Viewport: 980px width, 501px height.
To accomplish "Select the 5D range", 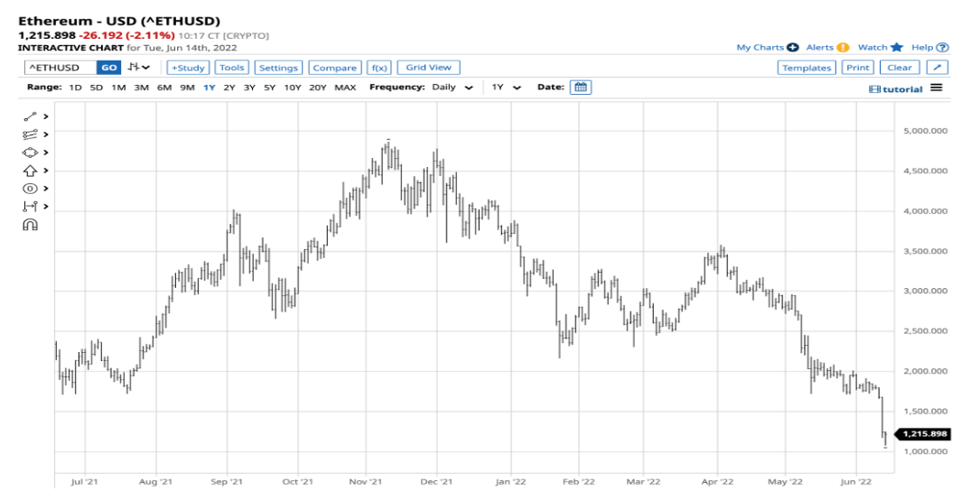I will [97, 88].
